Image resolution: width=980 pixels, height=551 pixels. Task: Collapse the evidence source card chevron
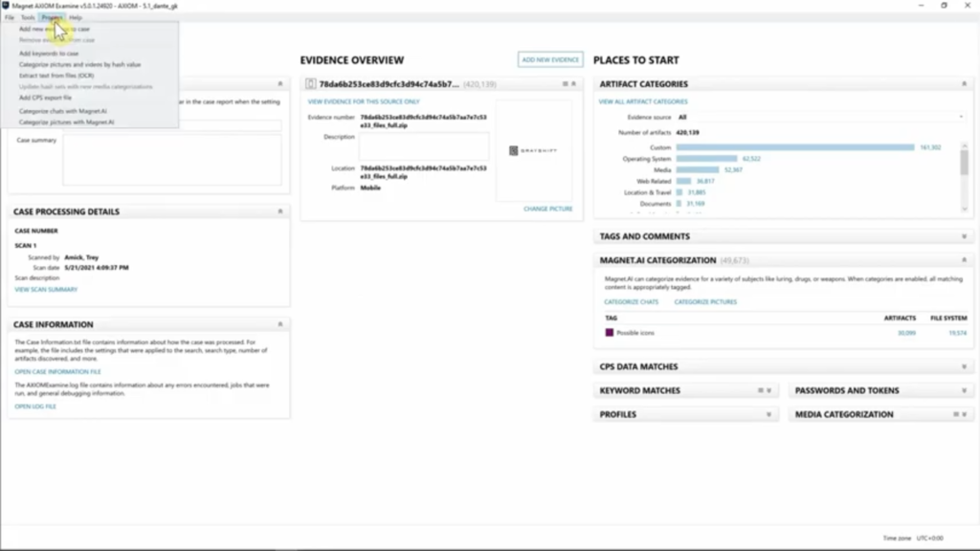click(574, 84)
